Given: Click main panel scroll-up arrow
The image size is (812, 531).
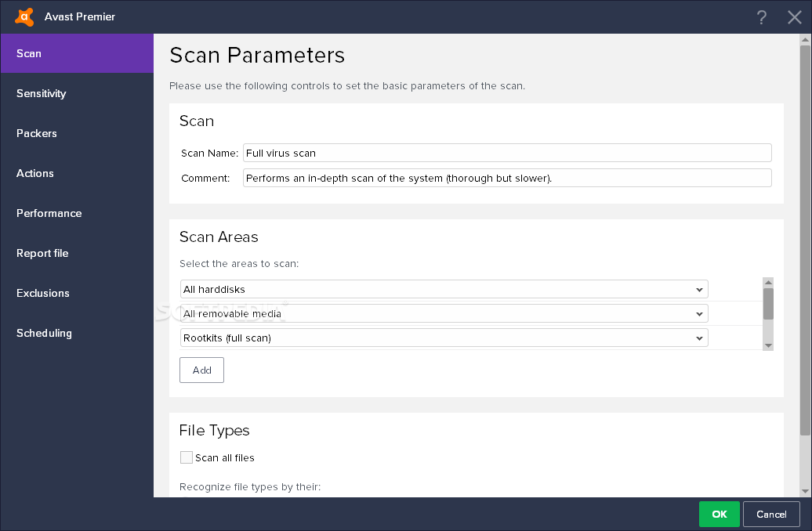Looking at the screenshot, I should click(x=805, y=39).
